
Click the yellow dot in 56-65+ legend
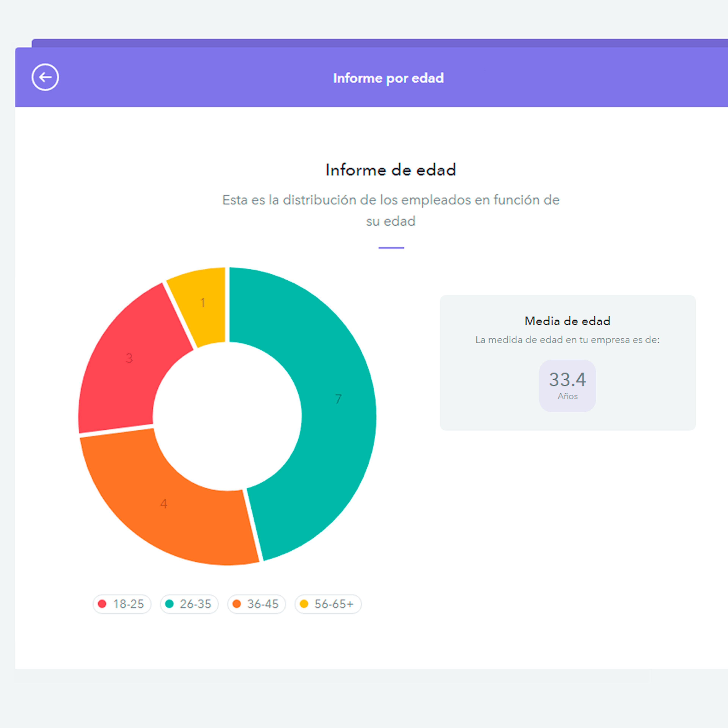304,604
